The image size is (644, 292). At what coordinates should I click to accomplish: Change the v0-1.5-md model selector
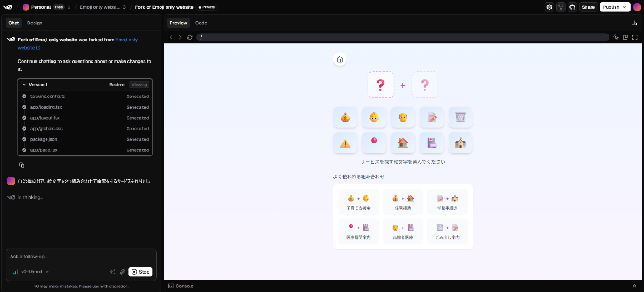(x=31, y=272)
